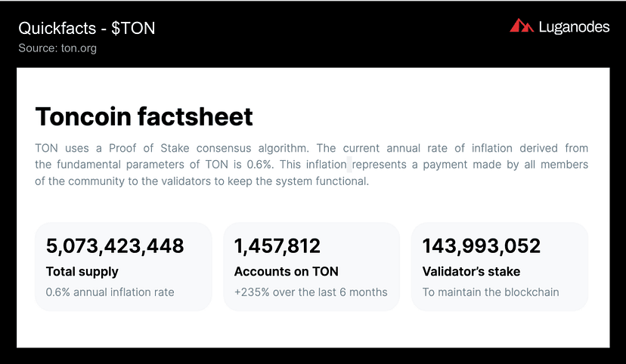Screen dimensions: 626x364
Task: Click the red Luganodes mountain logo icon
Action: tap(522, 25)
